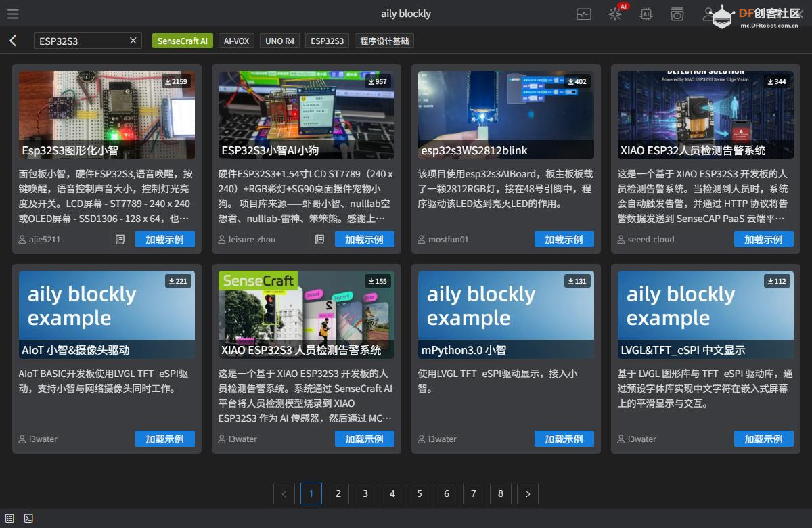The image size is (812, 528).
Task: Click author name leisure-zhou
Action: pos(252,239)
